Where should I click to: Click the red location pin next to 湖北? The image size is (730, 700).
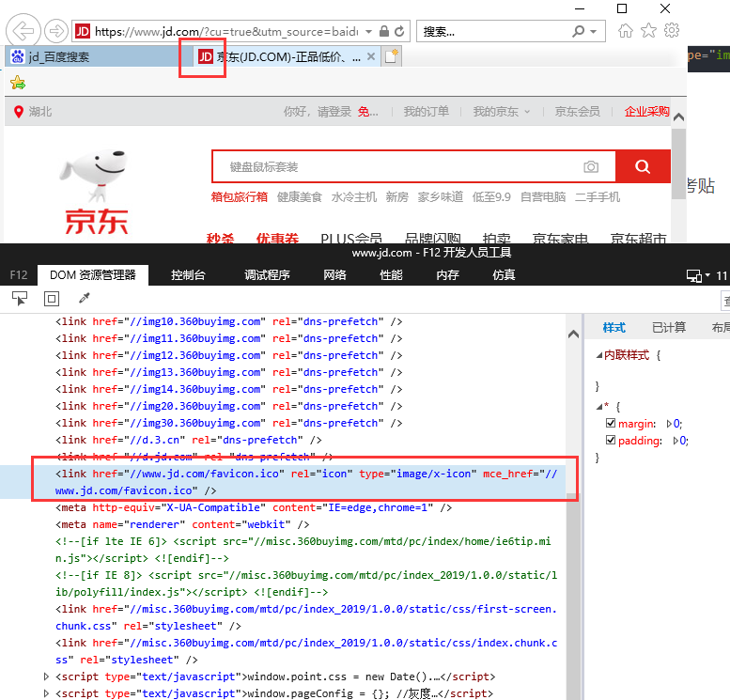tap(19, 112)
